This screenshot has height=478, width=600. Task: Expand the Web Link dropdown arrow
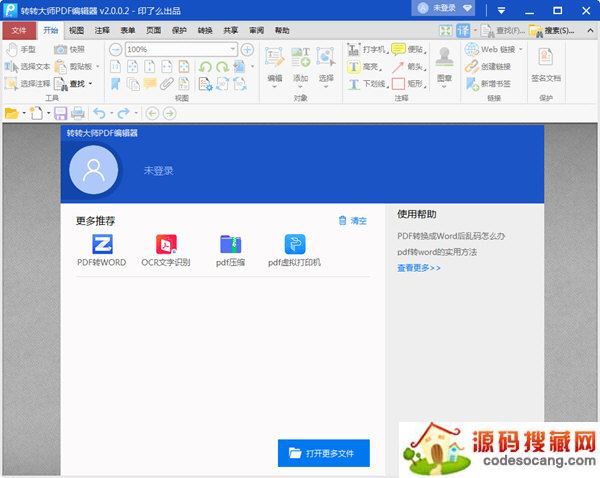520,49
